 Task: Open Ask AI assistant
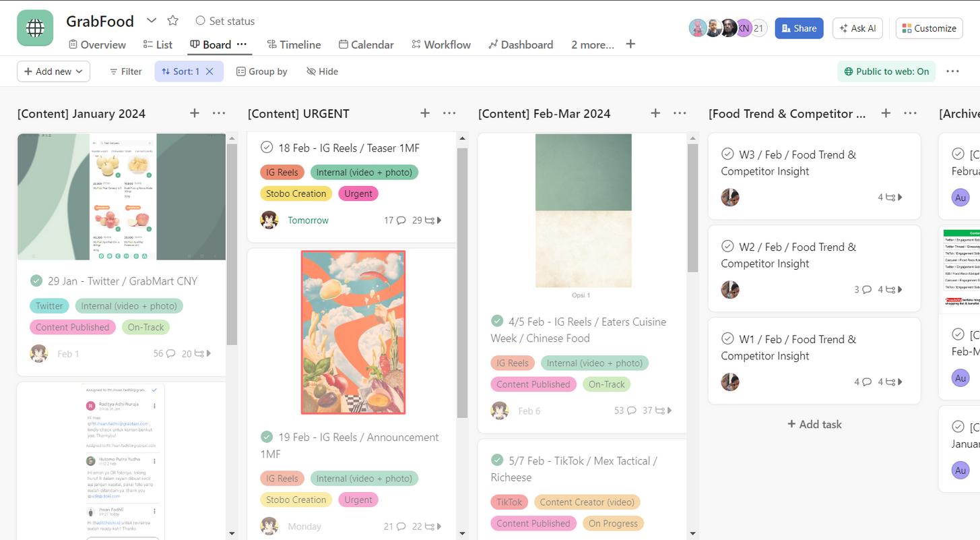(x=858, y=28)
